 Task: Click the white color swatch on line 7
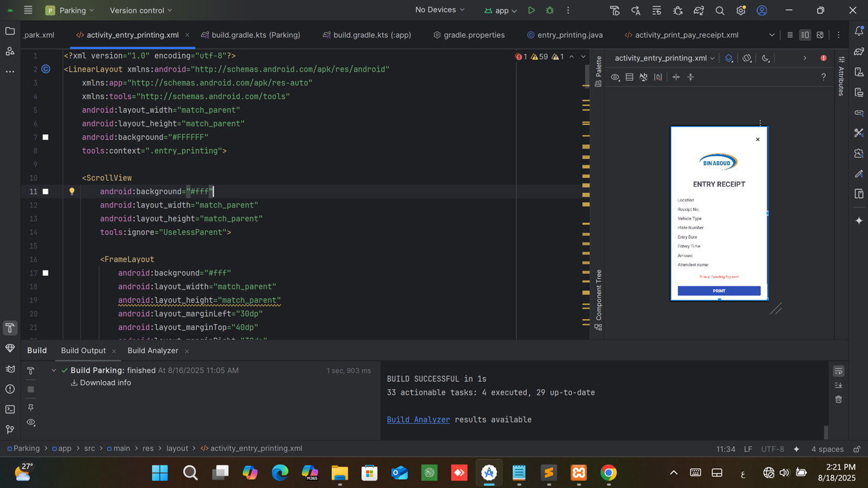coord(46,137)
